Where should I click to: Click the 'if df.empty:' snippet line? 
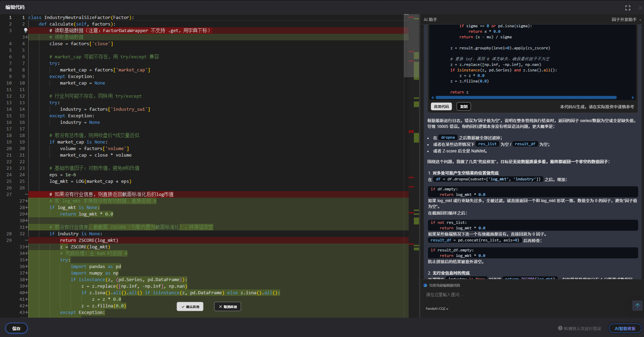[x=444, y=189]
